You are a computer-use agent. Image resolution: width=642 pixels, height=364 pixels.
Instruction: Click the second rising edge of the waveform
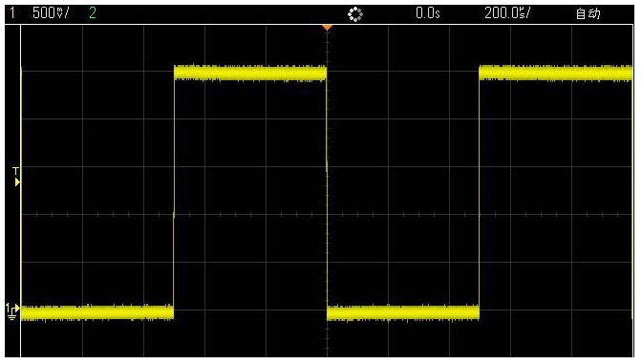480,192
